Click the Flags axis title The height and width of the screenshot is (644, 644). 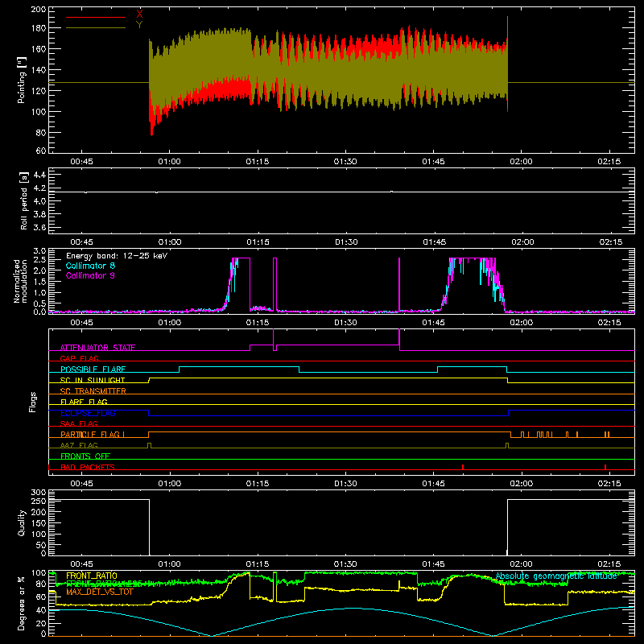point(33,402)
